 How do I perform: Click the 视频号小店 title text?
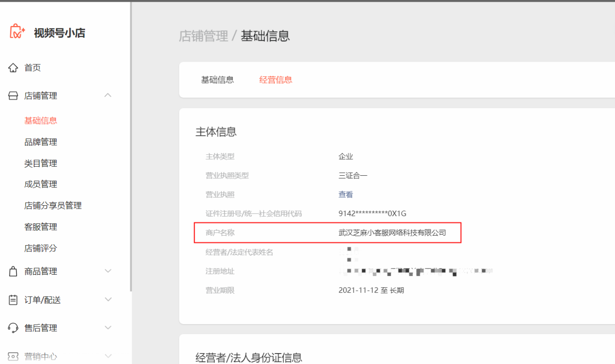[x=60, y=33]
